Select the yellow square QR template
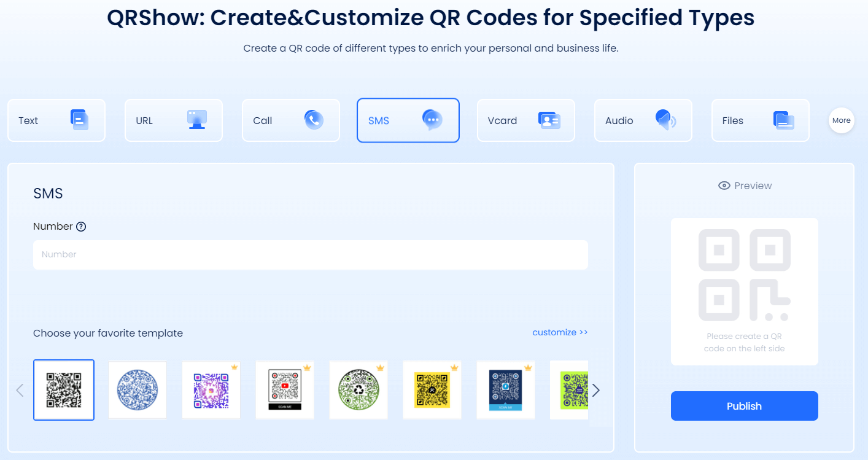868x460 pixels. [x=432, y=390]
